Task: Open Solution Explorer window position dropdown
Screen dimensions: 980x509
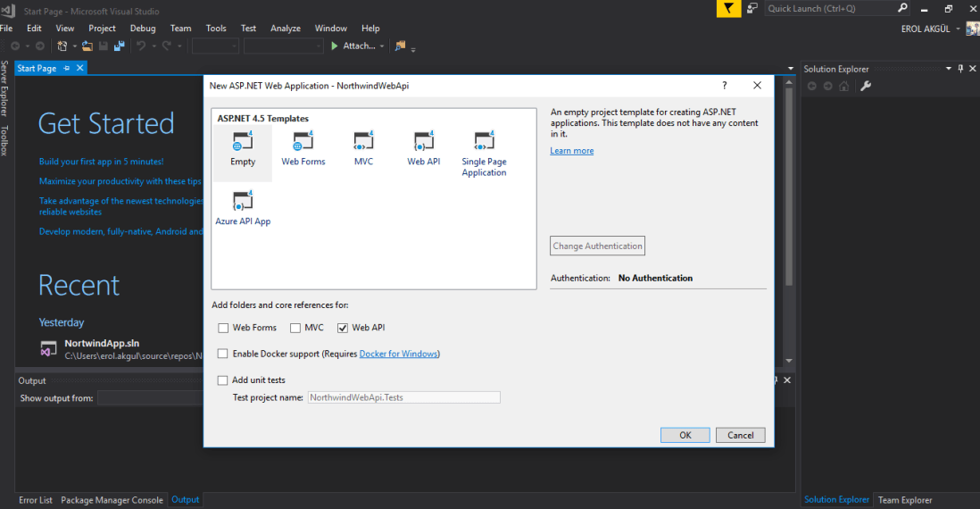Action: click(x=949, y=69)
